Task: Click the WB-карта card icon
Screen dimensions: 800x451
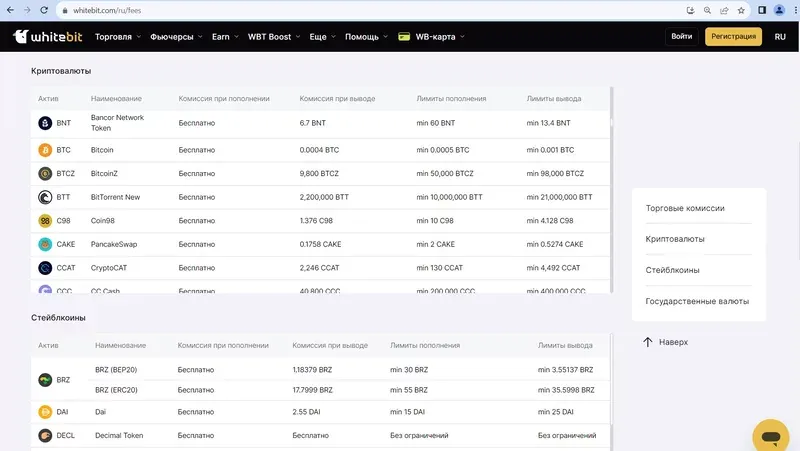Action: pyautogui.click(x=404, y=37)
